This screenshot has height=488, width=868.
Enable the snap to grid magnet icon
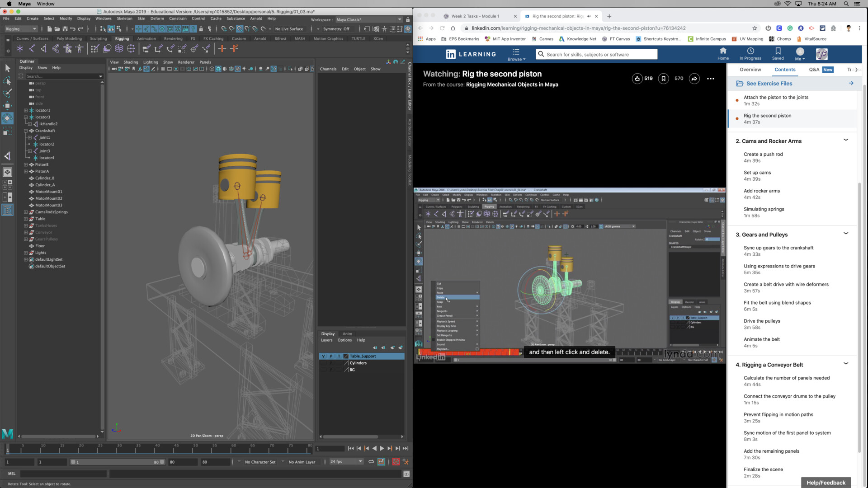tap(224, 29)
